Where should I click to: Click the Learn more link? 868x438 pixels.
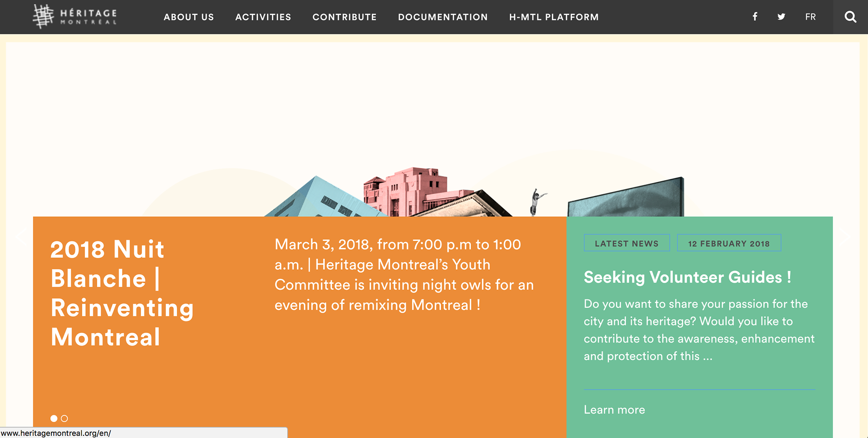[x=614, y=409]
